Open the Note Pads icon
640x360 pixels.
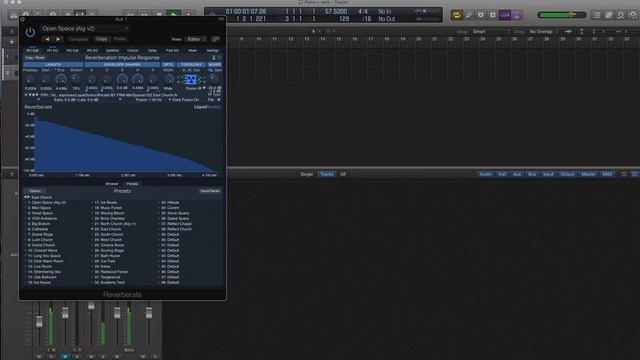(609, 15)
